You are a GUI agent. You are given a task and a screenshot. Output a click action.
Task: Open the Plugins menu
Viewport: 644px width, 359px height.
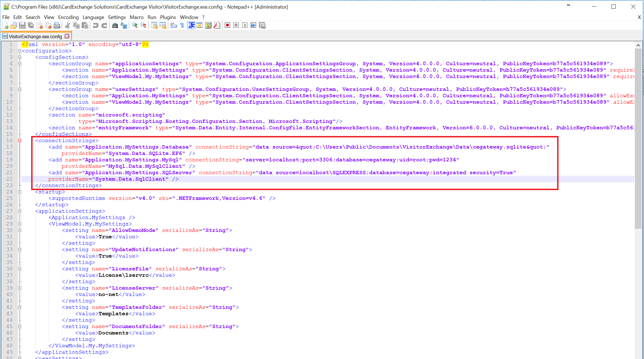click(x=168, y=17)
